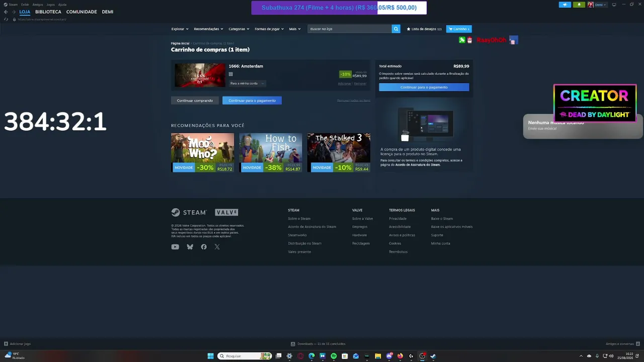Open Steam notifications bell
Screen dimensions: 644x362
tap(579, 5)
